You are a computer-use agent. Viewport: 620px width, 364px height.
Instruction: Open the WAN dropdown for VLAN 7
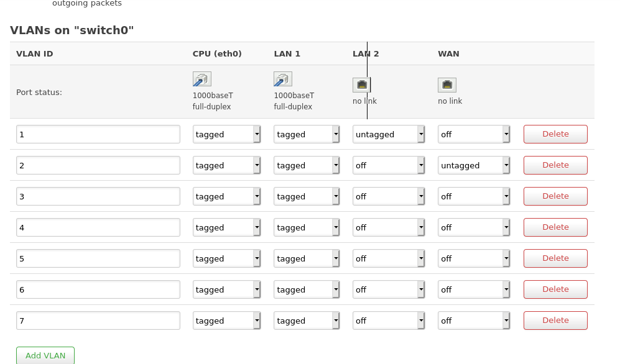pyautogui.click(x=473, y=321)
